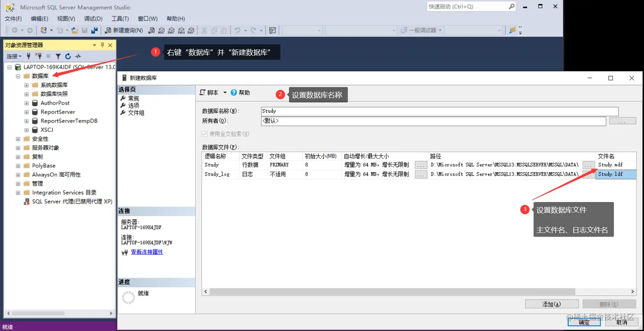Expand the AuthorPost database node

pyautogui.click(x=26, y=103)
